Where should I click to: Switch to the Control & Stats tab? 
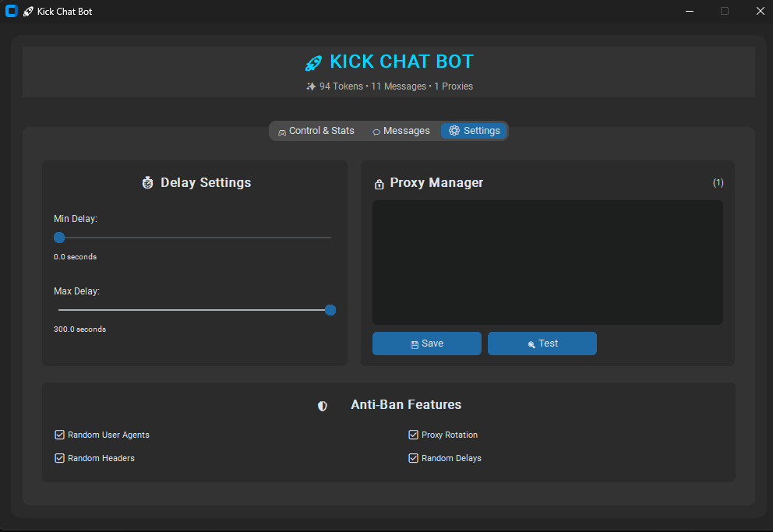[316, 131]
